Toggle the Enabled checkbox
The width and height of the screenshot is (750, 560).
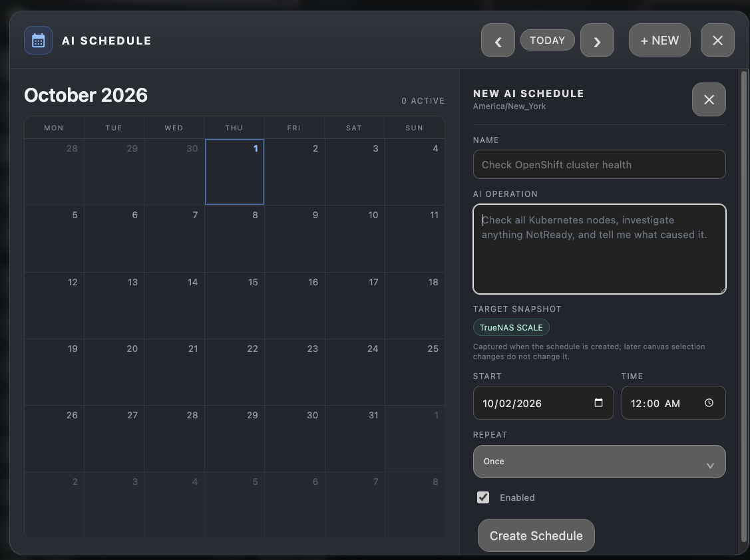[x=483, y=497]
